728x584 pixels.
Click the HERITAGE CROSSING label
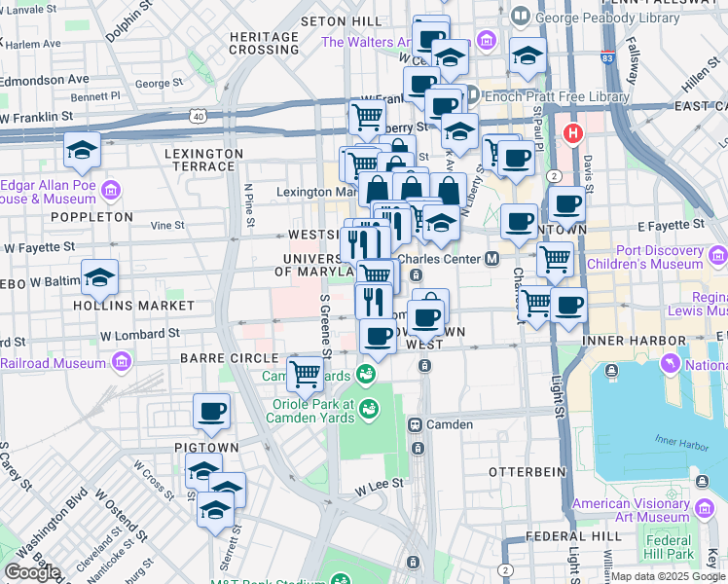[264, 43]
